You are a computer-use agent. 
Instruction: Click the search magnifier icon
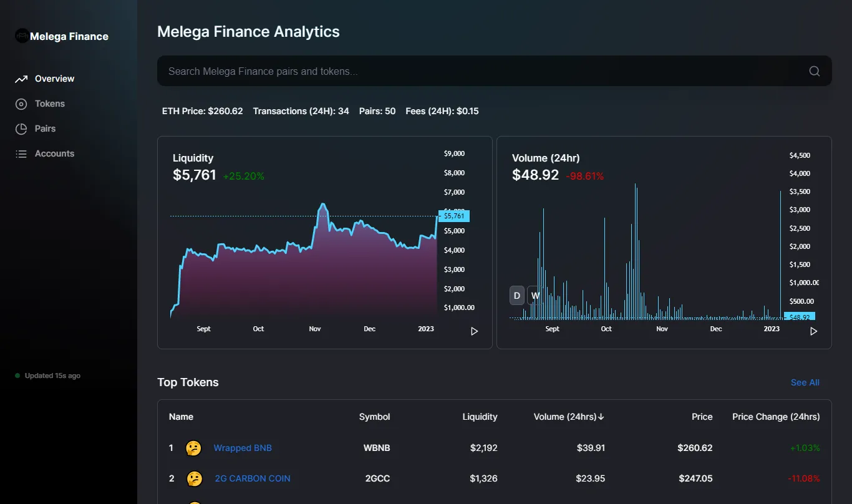coord(815,71)
